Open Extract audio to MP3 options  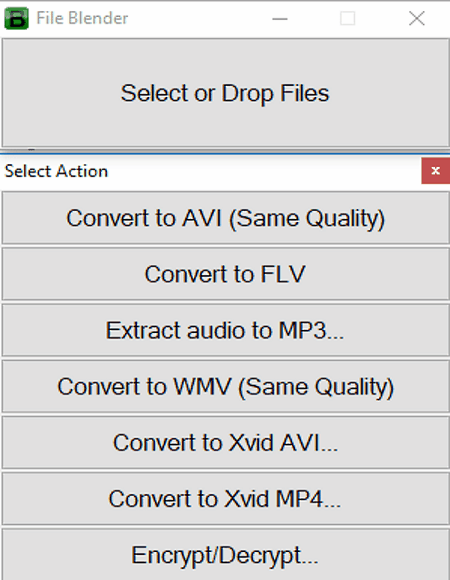point(226,330)
